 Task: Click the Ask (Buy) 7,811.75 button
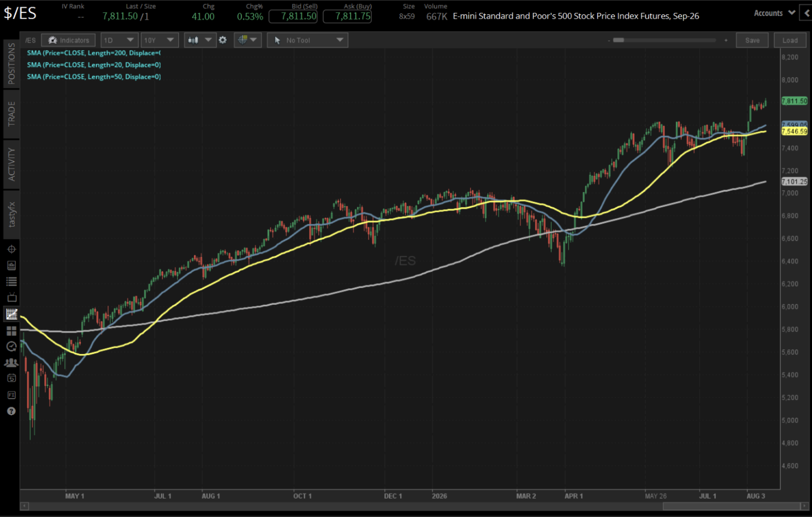347,16
